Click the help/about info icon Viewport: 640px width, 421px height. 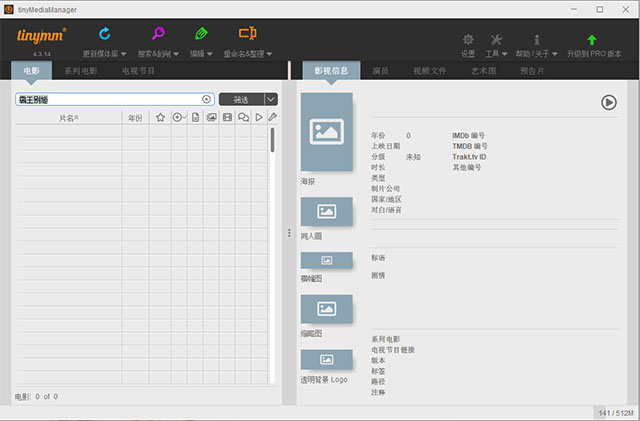click(537, 40)
